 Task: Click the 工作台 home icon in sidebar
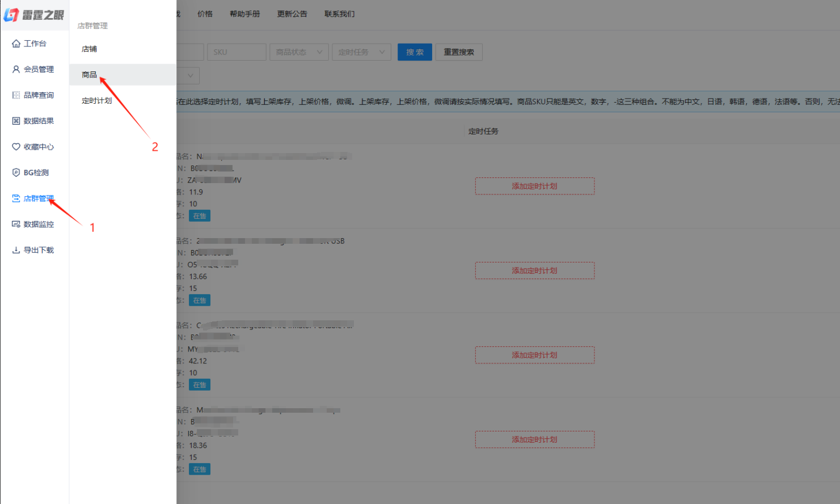(16, 44)
